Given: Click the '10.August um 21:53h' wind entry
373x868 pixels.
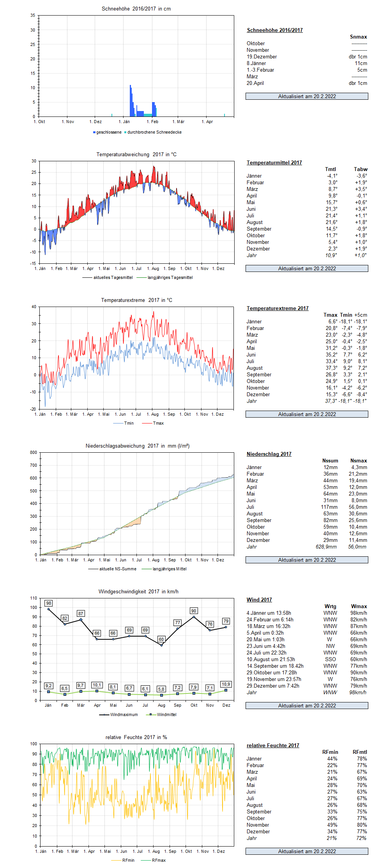Looking at the screenshot, I should coord(271,659).
